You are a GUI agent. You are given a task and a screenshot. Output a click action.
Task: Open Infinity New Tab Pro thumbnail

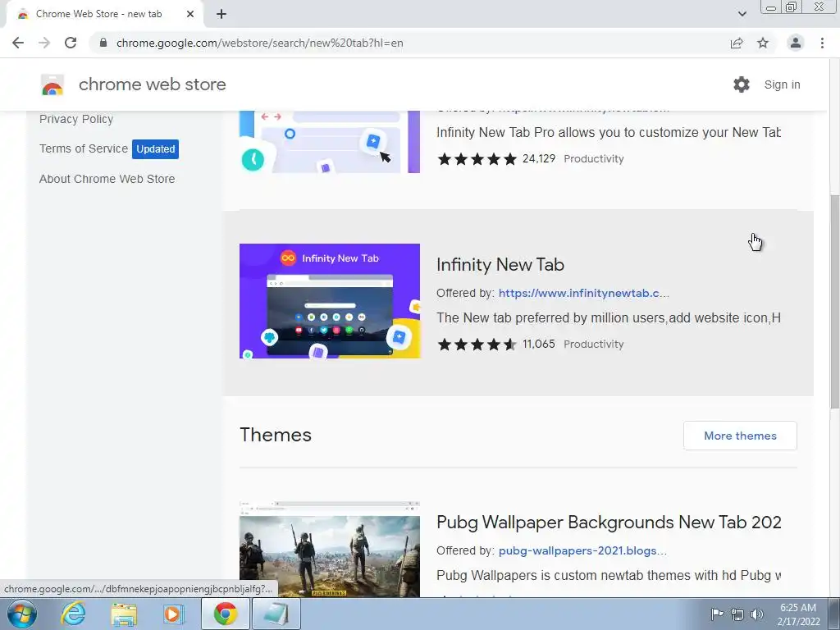[330, 141]
